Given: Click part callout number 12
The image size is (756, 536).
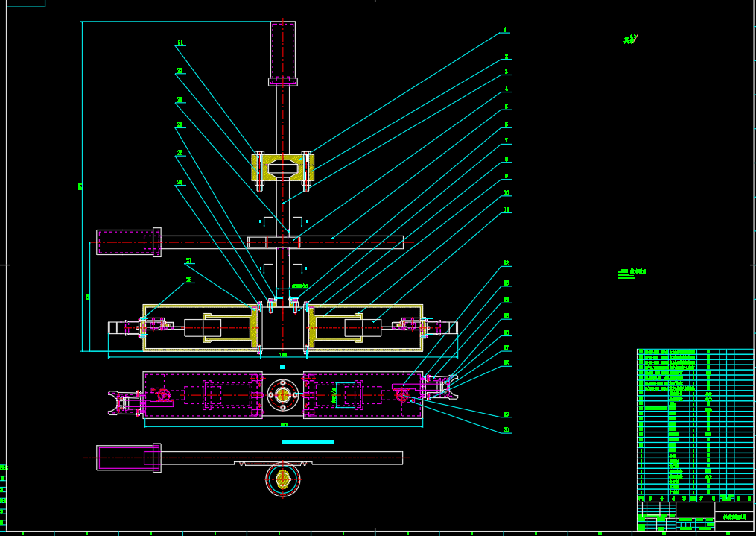Looking at the screenshot, I should pos(506,263).
